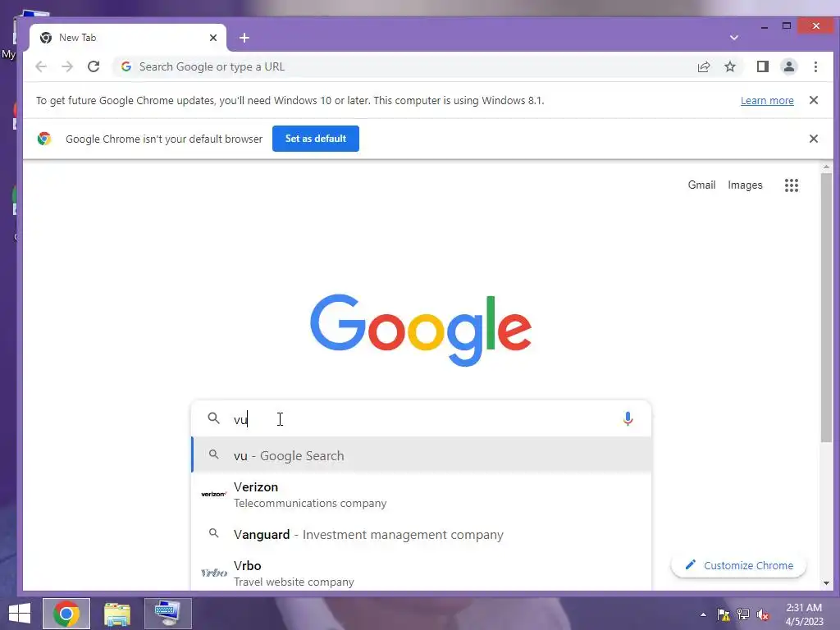This screenshot has width=840, height=630.
Task: Open the Google apps grid
Action: (x=792, y=185)
